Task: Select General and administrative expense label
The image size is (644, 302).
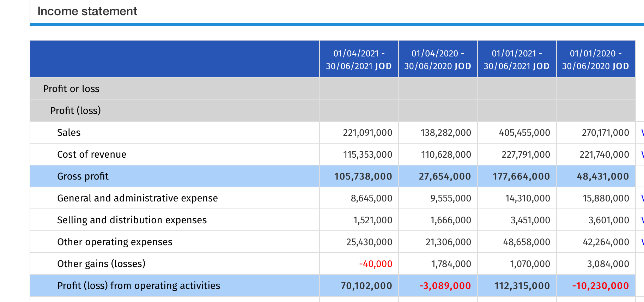Action: (138, 198)
